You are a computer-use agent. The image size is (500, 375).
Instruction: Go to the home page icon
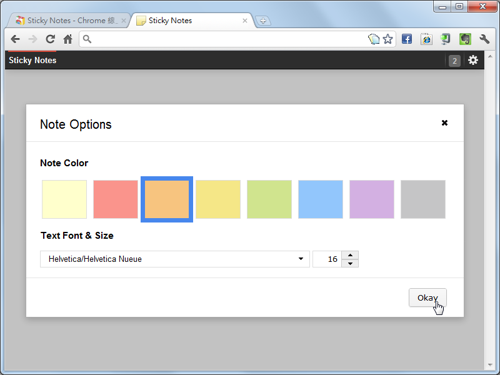(x=68, y=39)
